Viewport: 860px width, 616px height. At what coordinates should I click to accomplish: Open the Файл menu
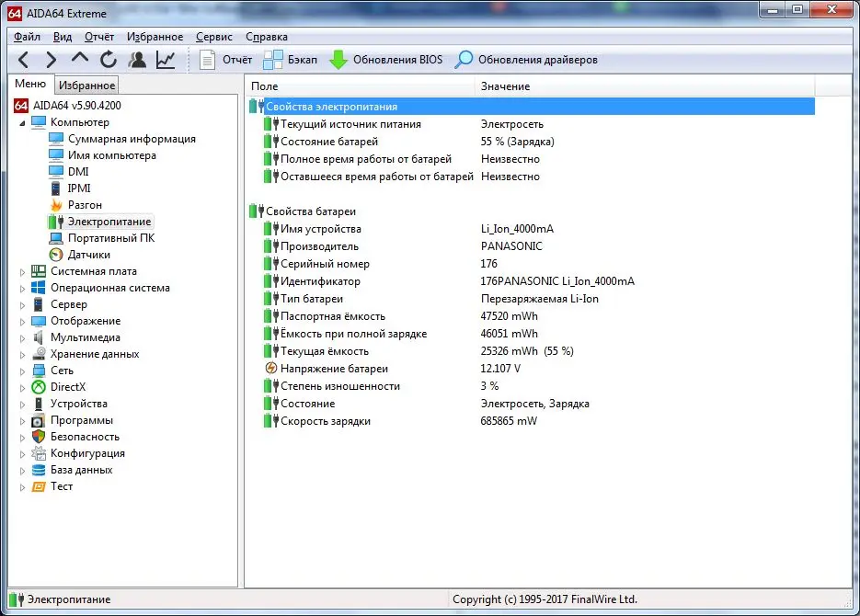point(27,37)
